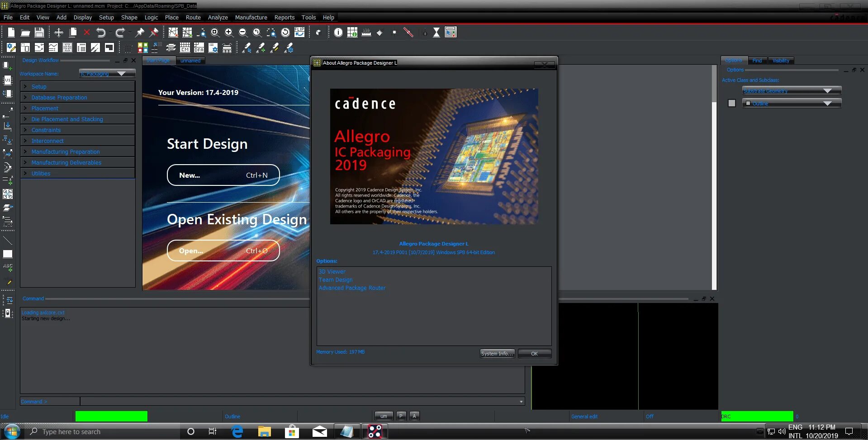Click the color grid toolbar icon
Screen dimensions: 868x440
(143, 47)
